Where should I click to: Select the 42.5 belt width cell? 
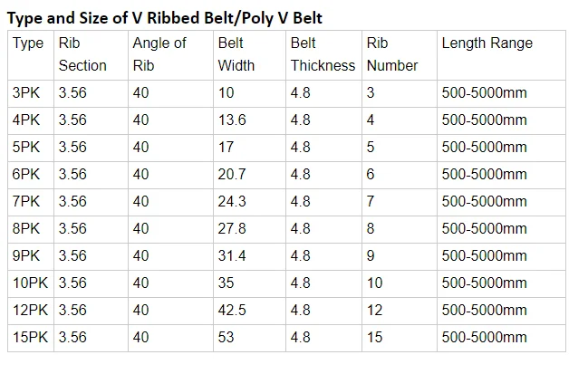(x=233, y=310)
